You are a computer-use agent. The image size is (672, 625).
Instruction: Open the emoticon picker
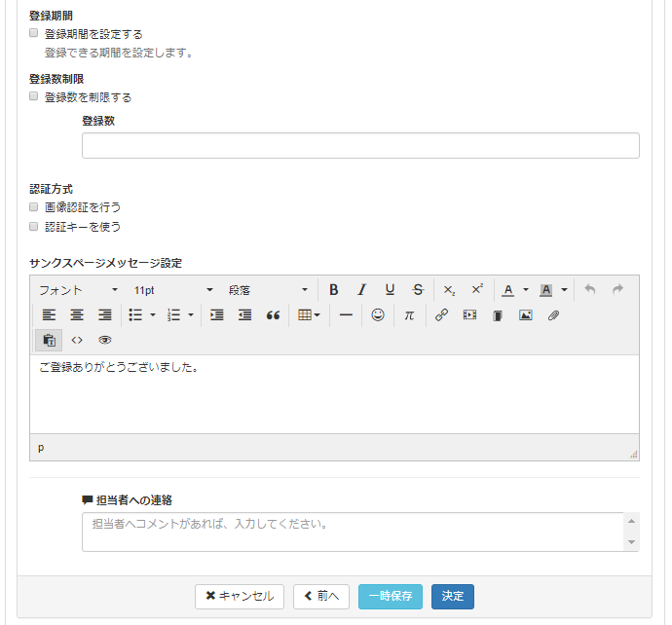378,315
